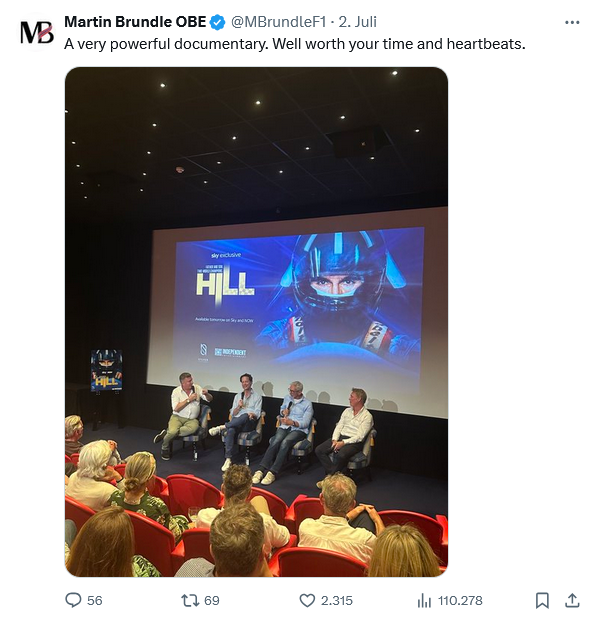
Task: Like the tweet with the heart icon
Action: point(307,601)
